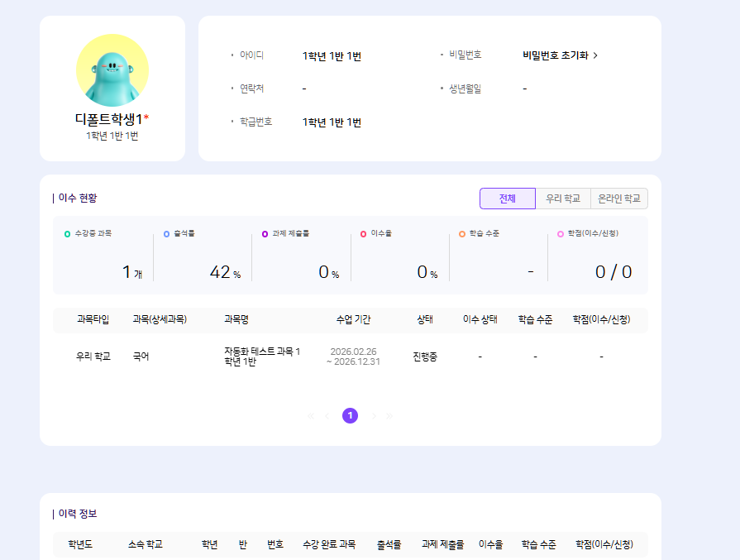
Task: Click the 비밀번호 초기화 link
Action: pyautogui.click(x=555, y=55)
